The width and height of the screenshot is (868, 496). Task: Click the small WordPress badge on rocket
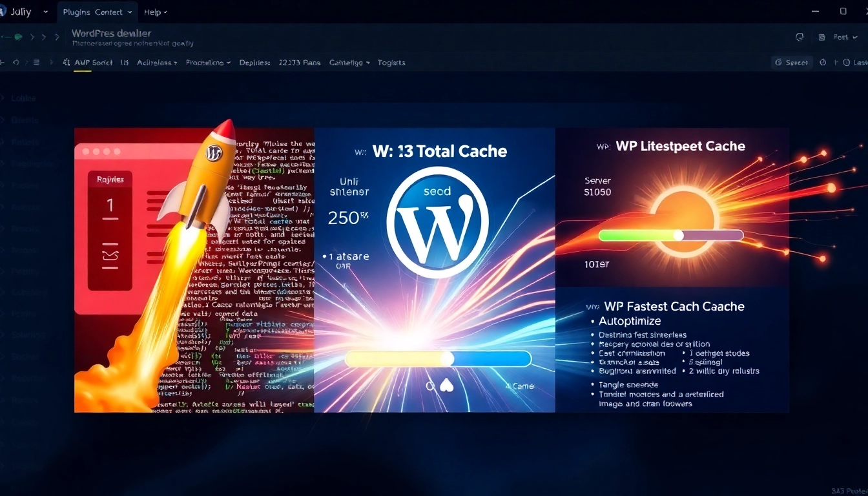[x=213, y=153]
